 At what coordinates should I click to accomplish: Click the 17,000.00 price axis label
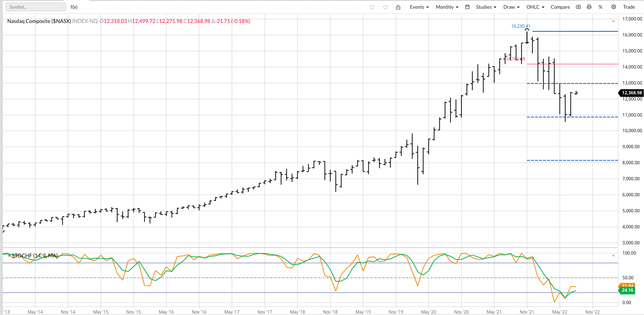pyautogui.click(x=632, y=19)
